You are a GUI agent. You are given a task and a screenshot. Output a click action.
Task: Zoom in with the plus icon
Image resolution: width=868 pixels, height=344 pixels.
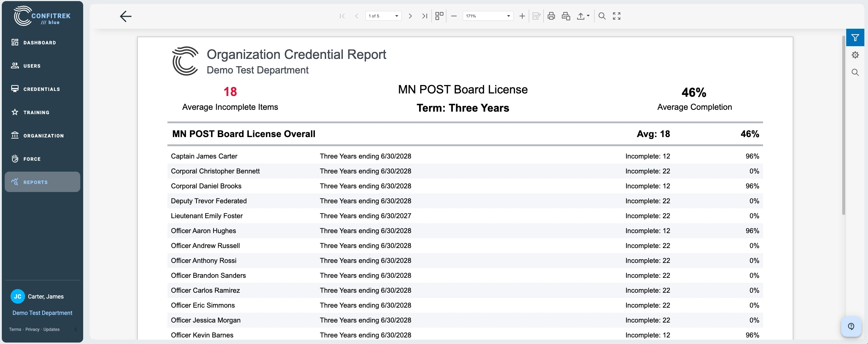522,16
